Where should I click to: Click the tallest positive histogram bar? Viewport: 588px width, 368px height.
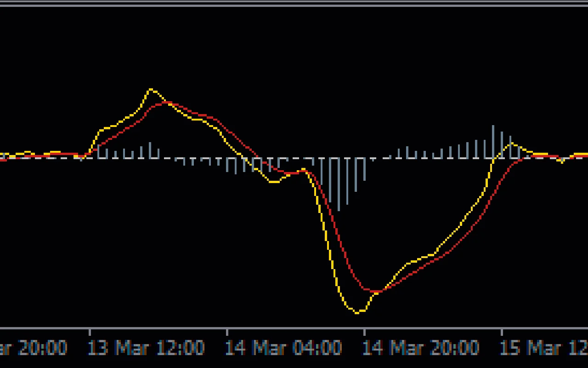click(x=494, y=138)
